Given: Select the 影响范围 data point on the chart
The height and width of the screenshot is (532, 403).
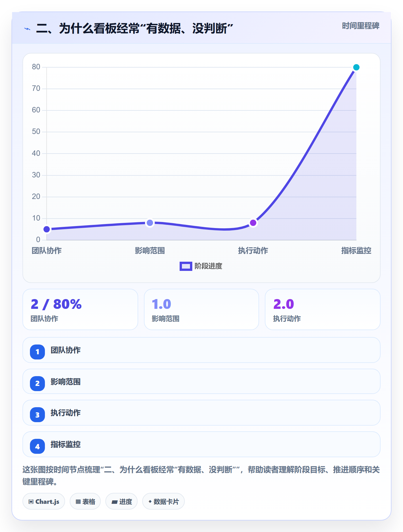Looking at the screenshot, I should pyautogui.click(x=150, y=223).
